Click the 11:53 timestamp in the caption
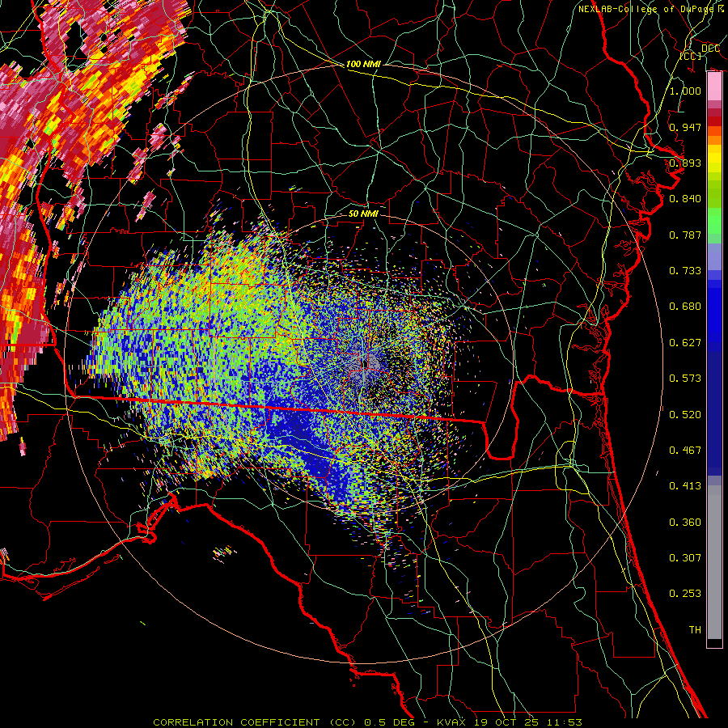Screen dimensions: 728x728 pyautogui.click(x=563, y=722)
